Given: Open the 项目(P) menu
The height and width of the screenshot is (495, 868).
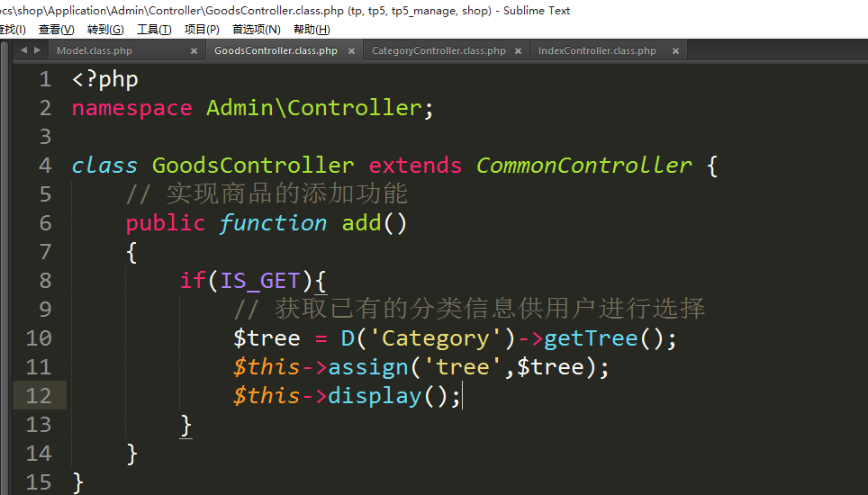Looking at the screenshot, I should point(202,30).
